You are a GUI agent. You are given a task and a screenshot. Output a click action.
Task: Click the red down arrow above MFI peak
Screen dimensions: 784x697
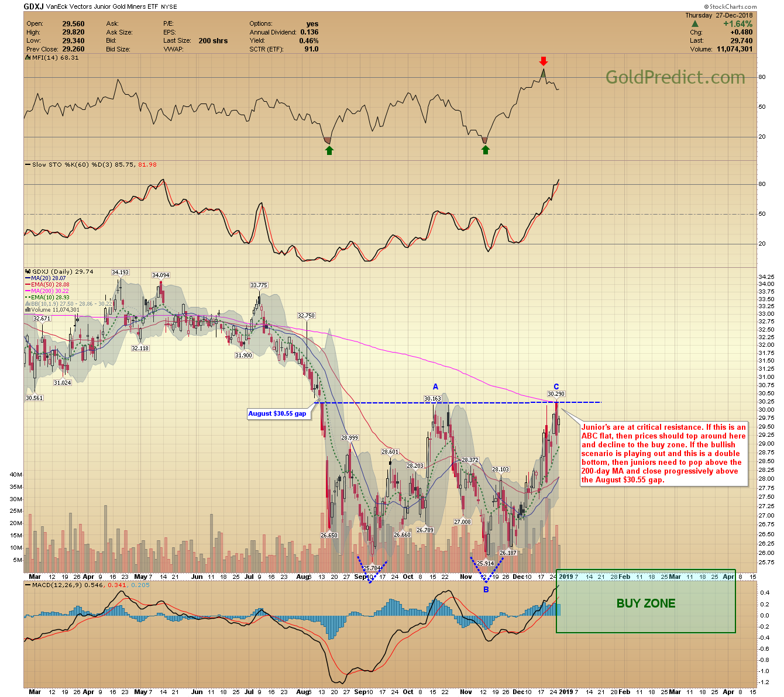pos(544,61)
